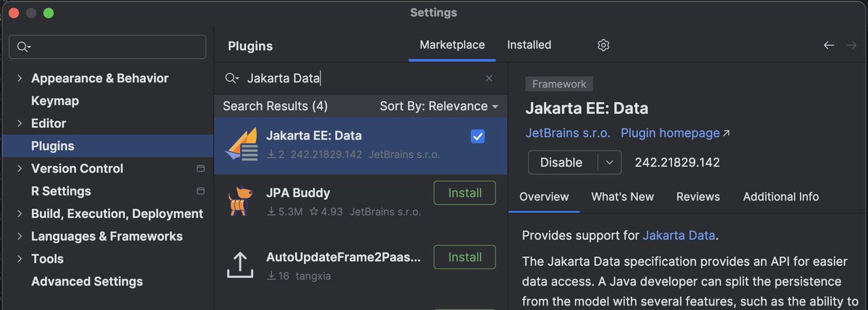This screenshot has height=310, width=868.
Task: Click the AutoUpdateFrame2Paas upload icon
Action: [239, 265]
